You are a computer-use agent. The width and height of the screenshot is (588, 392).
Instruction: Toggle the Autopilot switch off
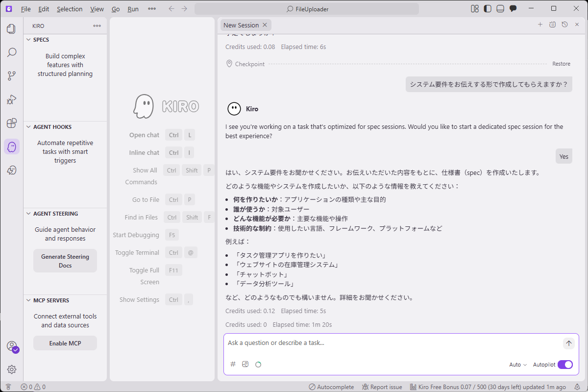point(565,365)
